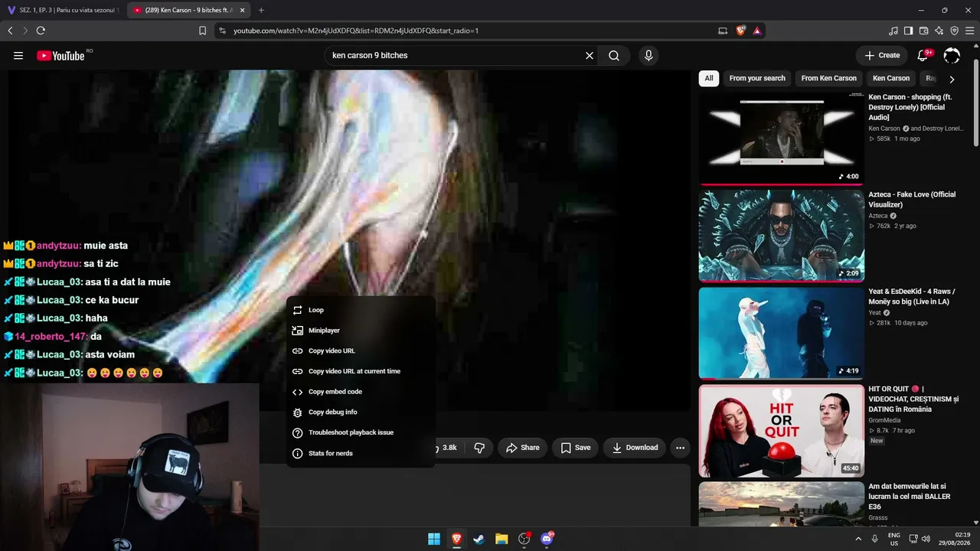
Task: Click the Share button under the video
Action: pyautogui.click(x=522, y=448)
